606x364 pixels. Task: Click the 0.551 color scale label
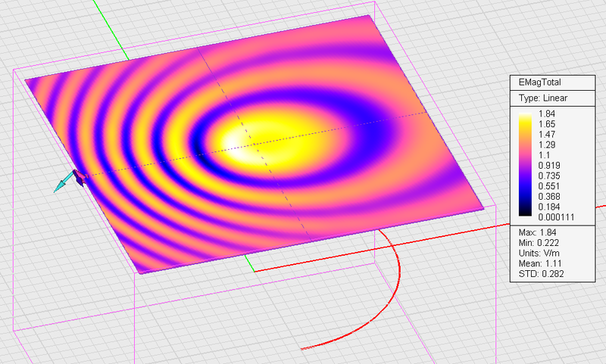[x=548, y=186]
